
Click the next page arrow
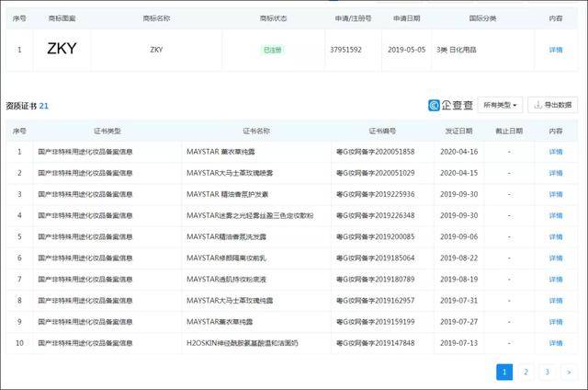coord(569,372)
